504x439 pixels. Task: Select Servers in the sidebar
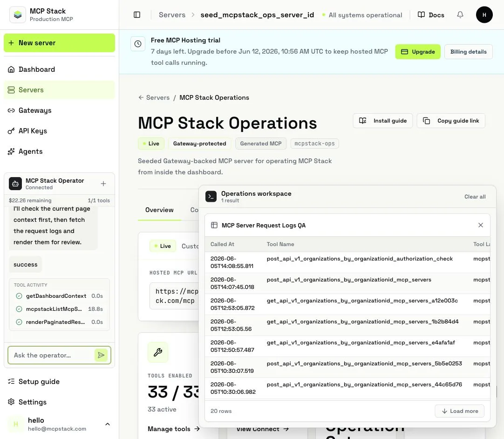click(59, 90)
